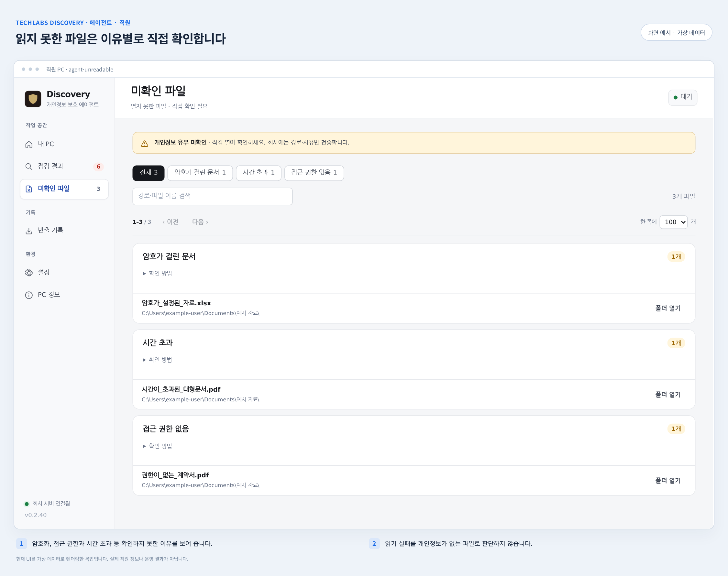This screenshot has width=728, height=576.
Task: Click the file name 시간이_초과된_대형문서.pdf
Action: point(181,389)
